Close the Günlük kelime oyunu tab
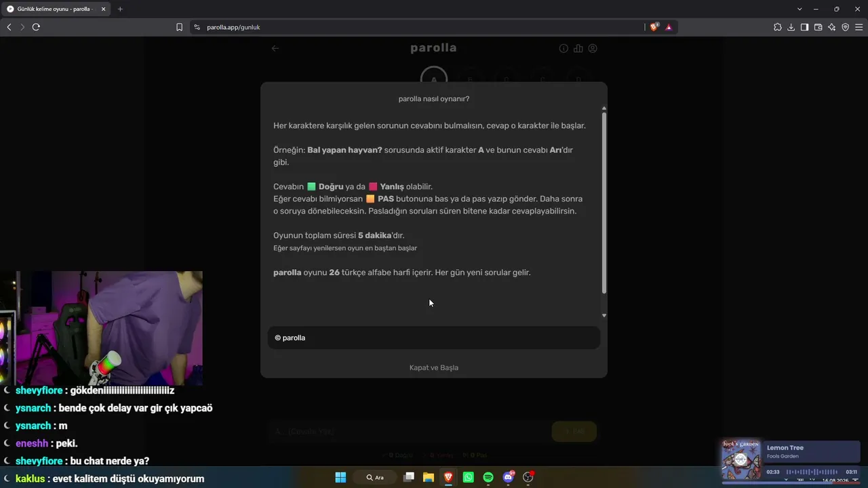The height and width of the screenshot is (488, 868). coord(104,9)
